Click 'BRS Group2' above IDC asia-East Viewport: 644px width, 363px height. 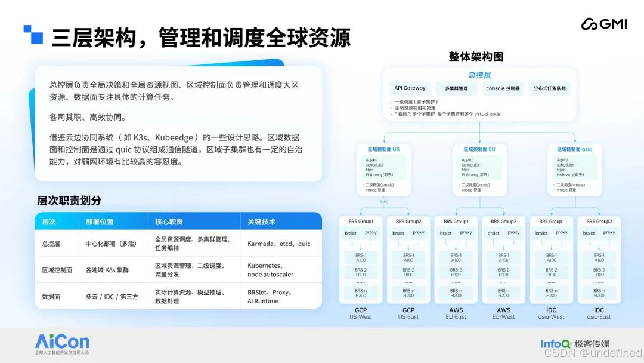pos(599,221)
